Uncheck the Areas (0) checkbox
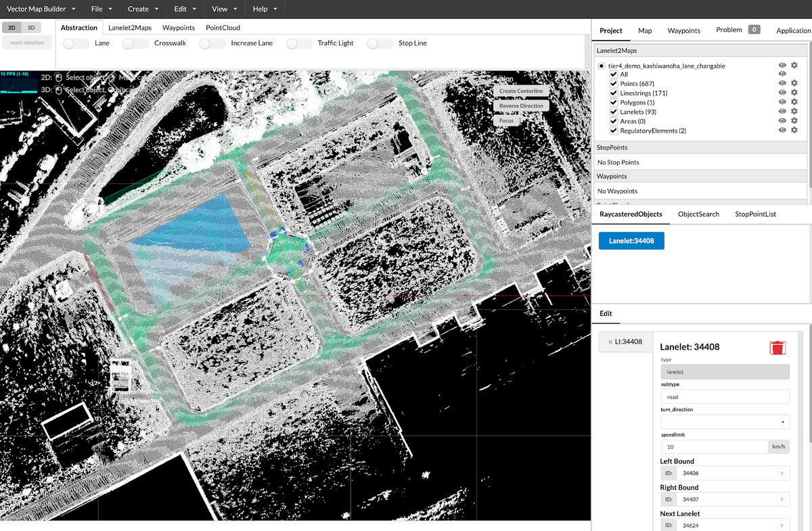The height and width of the screenshot is (531, 812). coord(614,122)
